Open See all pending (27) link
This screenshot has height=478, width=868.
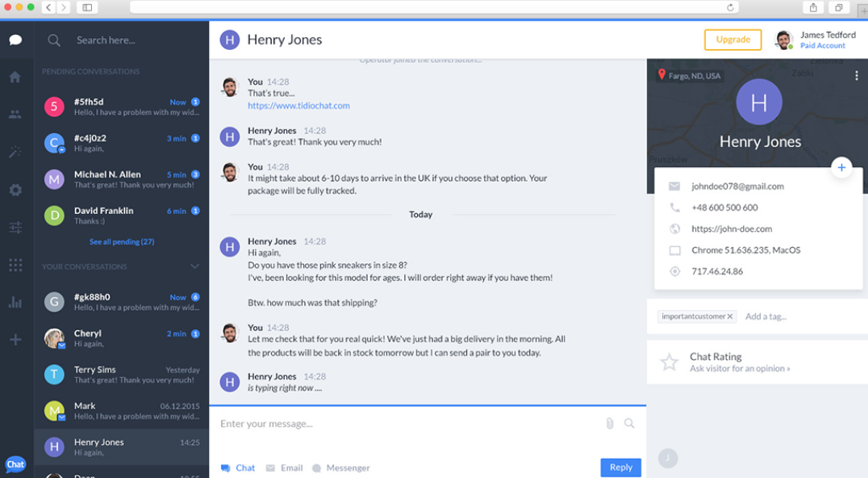(122, 241)
